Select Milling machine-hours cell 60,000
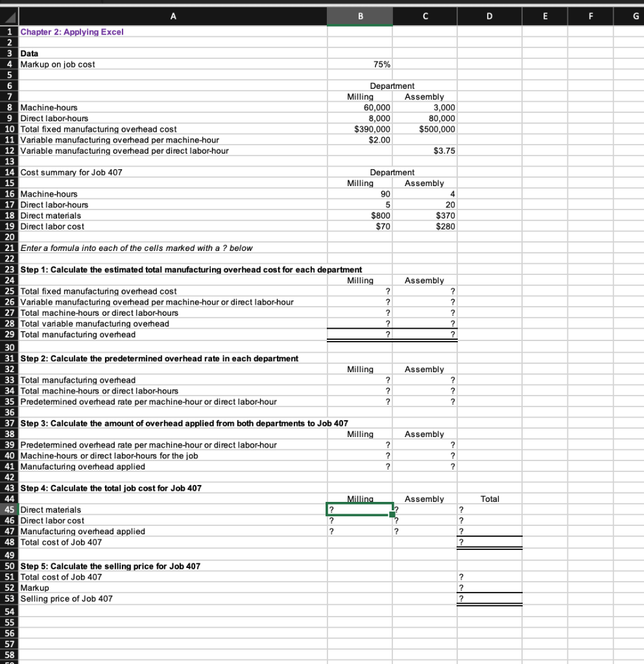This screenshot has width=644, height=664. tap(360, 108)
